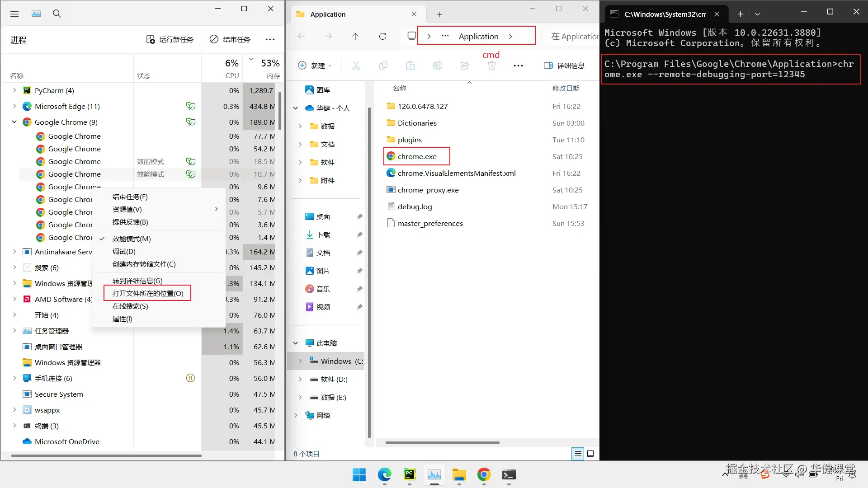The image size is (868, 488).
Task: Collapse the Google Chrome (9) process group
Action: [x=14, y=122]
